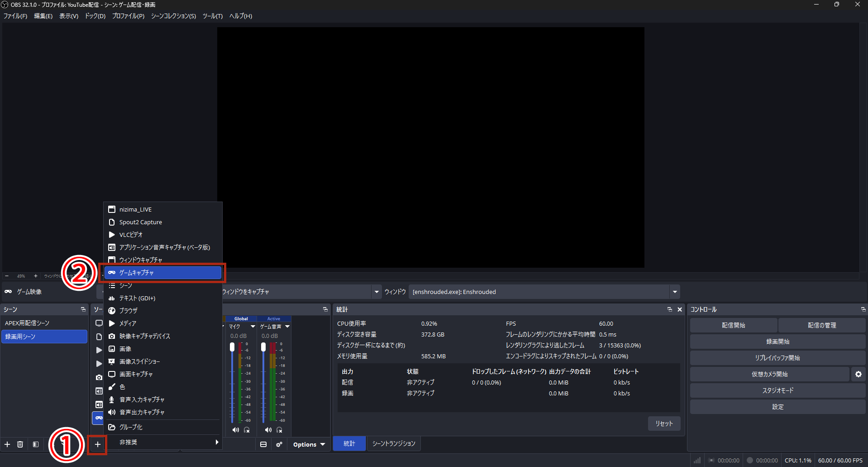868x467 pixels.
Task: Adjust the ゲーム音声 volume fader
Action: point(263,347)
